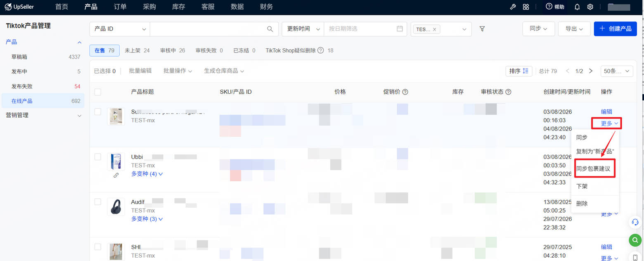Select 下架 in the more menu
The image size is (644, 261).
[x=582, y=186]
